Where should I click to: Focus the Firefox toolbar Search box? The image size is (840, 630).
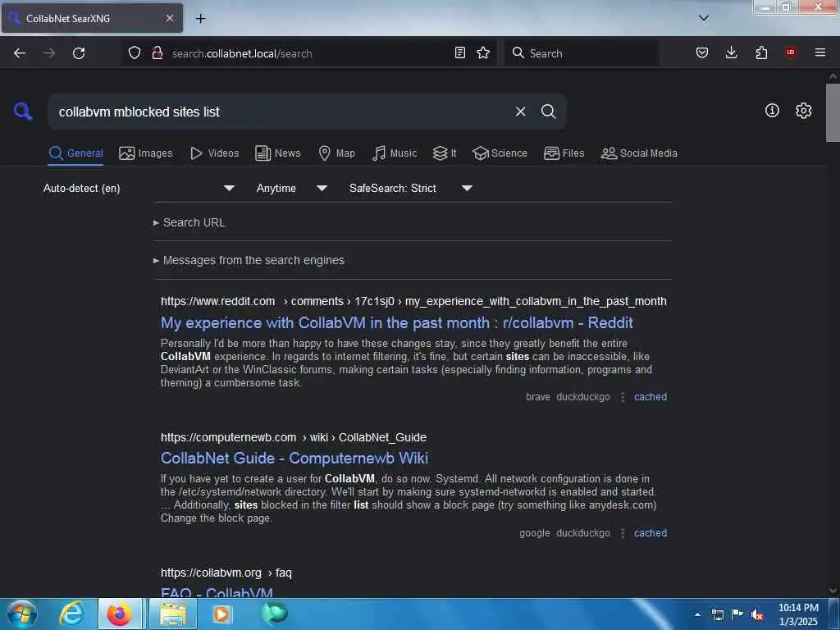pyautogui.click(x=582, y=53)
